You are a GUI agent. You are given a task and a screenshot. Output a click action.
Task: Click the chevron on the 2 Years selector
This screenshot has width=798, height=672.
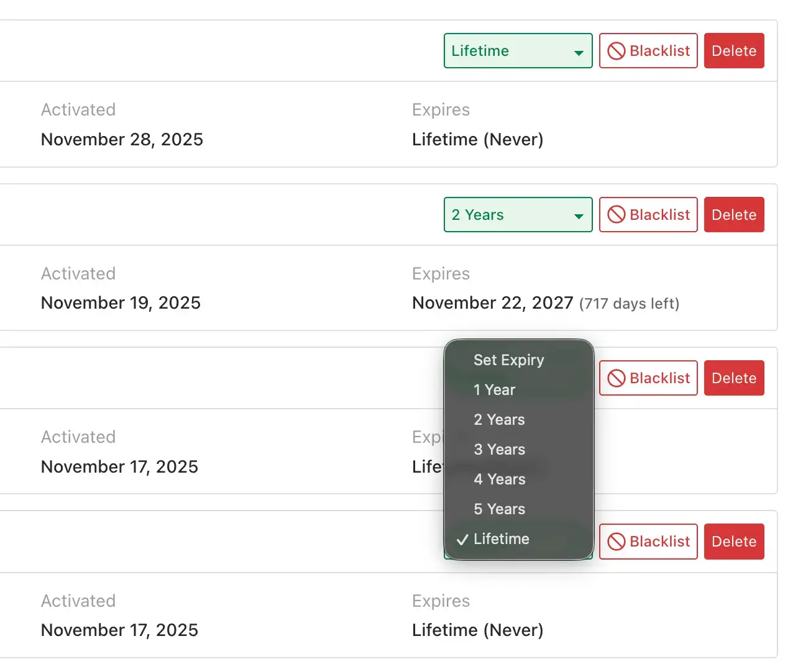[579, 215]
